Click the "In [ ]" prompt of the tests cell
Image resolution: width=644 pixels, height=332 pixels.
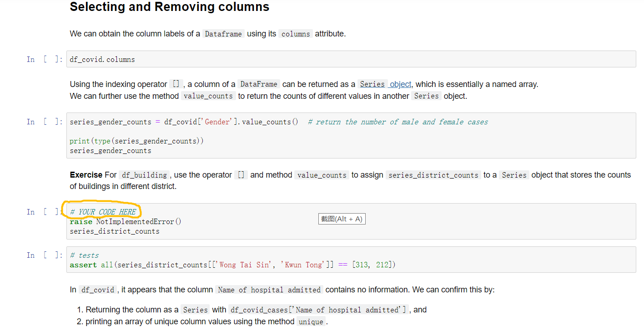pyautogui.click(x=44, y=255)
